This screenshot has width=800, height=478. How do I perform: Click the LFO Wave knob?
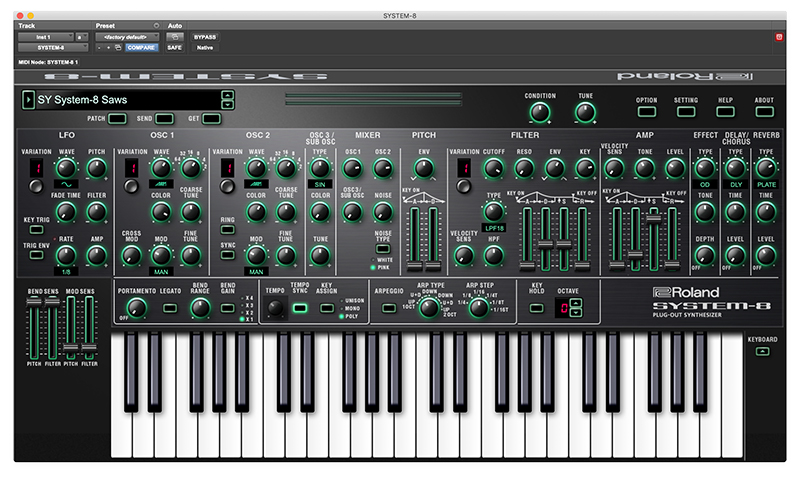click(66, 168)
